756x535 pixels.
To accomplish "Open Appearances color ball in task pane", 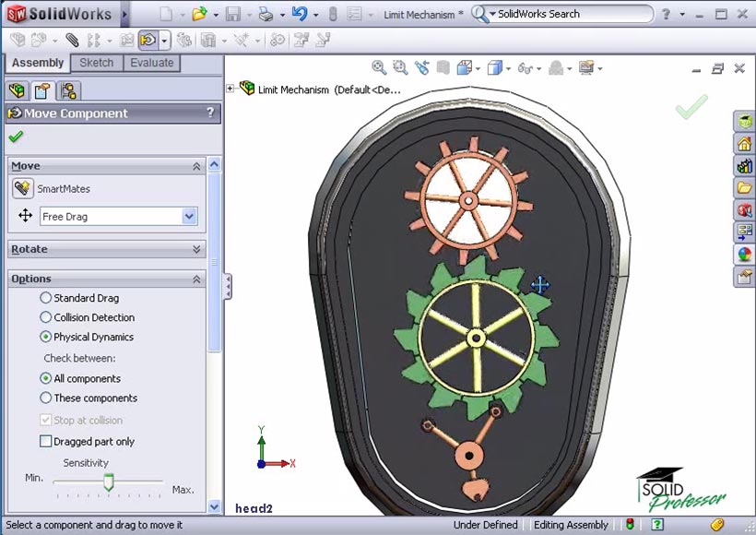I will [x=744, y=255].
